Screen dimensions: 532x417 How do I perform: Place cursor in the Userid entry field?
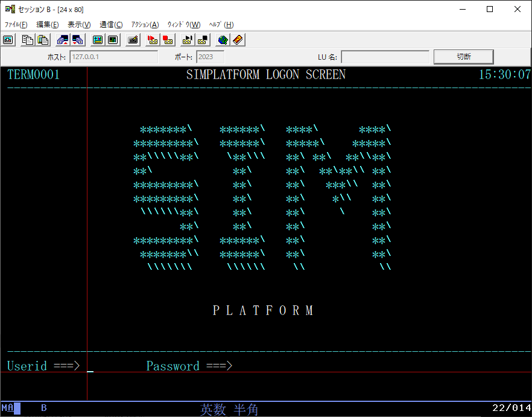[113, 366]
